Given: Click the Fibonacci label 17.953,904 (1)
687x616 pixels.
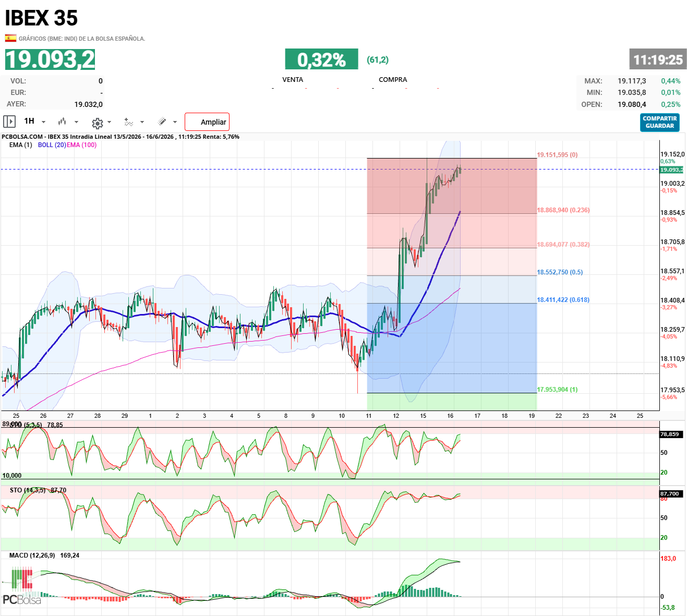Looking at the screenshot, I should pyautogui.click(x=557, y=390).
